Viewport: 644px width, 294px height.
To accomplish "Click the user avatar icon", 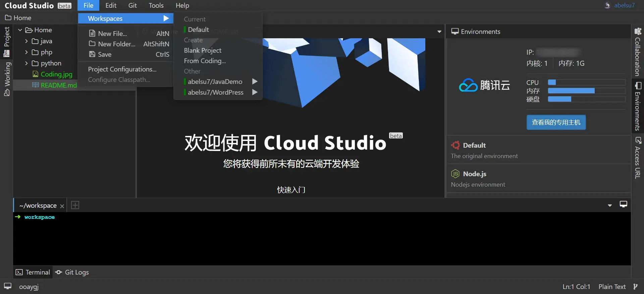I will [x=607, y=5].
